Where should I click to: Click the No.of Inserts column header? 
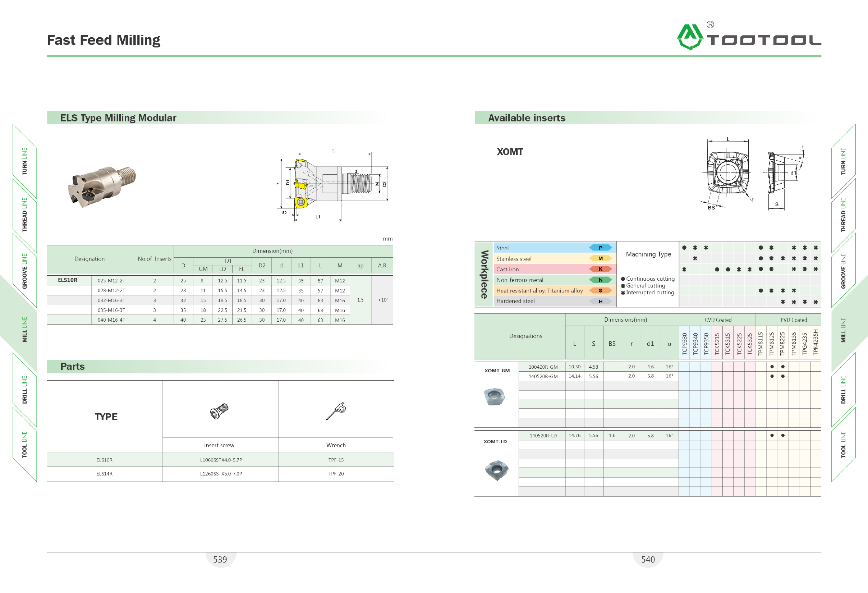[155, 259]
